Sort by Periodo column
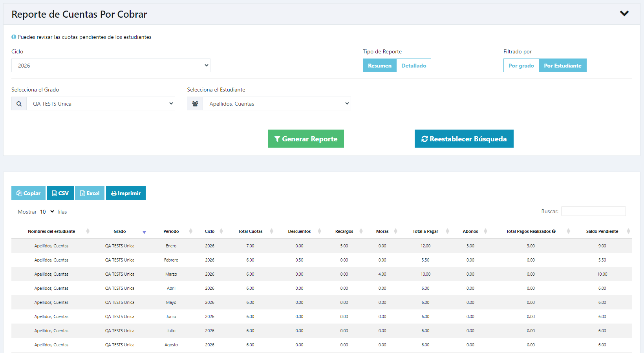This screenshot has height=353, width=644. point(171,231)
